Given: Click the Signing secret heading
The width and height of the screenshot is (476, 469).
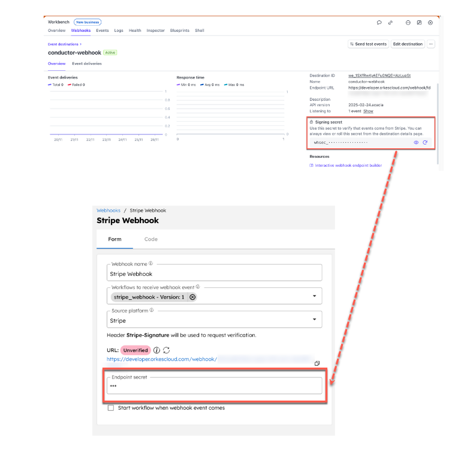Looking at the screenshot, I should tap(329, 122).
